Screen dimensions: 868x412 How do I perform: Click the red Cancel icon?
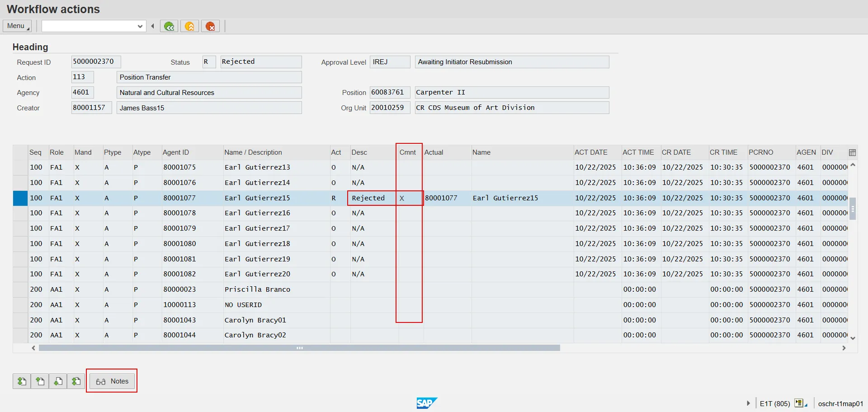(210, 26)
